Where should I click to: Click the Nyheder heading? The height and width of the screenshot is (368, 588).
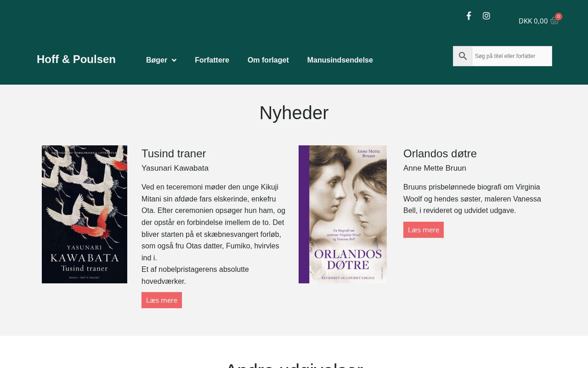click(x=294, y=113)
